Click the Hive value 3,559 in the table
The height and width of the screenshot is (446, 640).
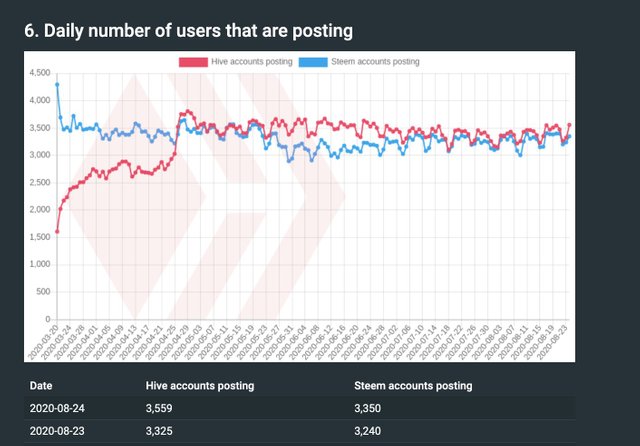click(159, 408)
